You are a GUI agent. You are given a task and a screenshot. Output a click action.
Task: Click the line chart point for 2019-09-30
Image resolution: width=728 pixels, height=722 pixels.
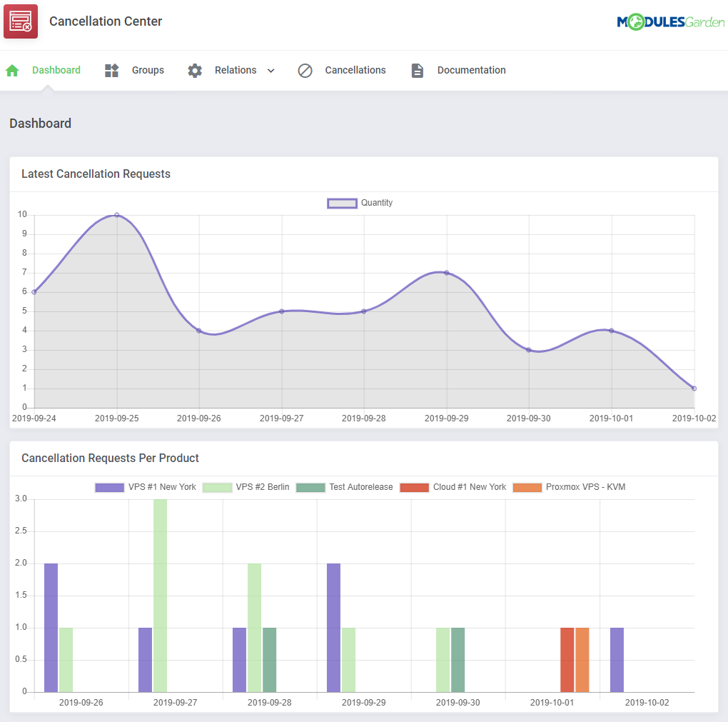[529, 350]
